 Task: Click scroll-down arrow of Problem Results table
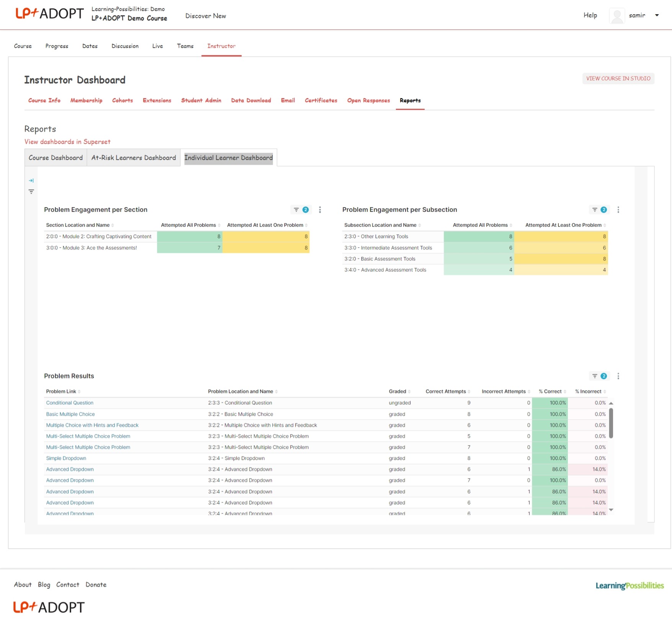[x=611, y=510]
